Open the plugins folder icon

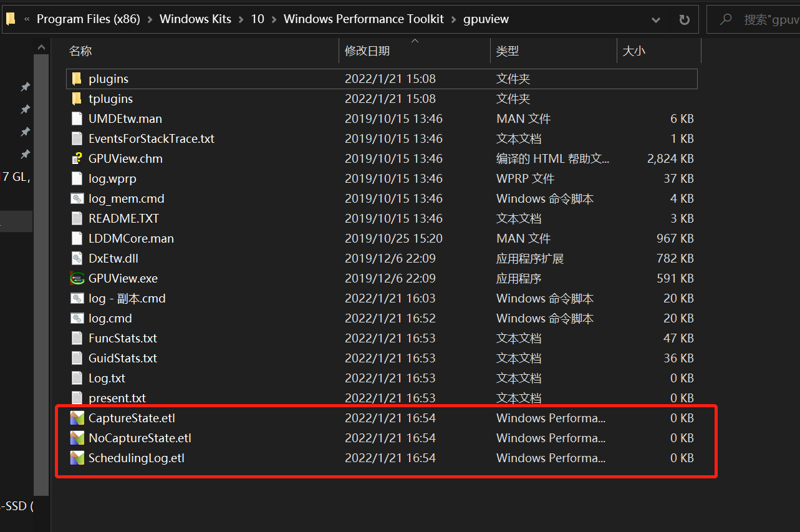click(x=77, y=79)
